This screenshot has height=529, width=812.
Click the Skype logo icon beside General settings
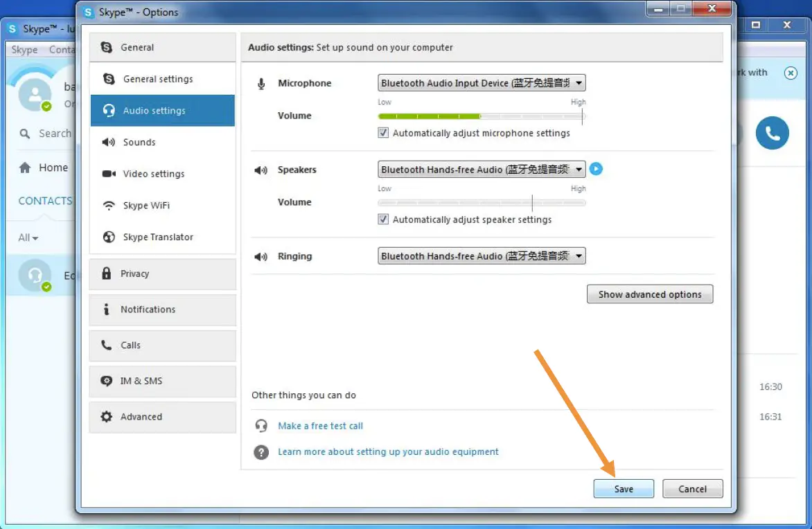point(109,79)
